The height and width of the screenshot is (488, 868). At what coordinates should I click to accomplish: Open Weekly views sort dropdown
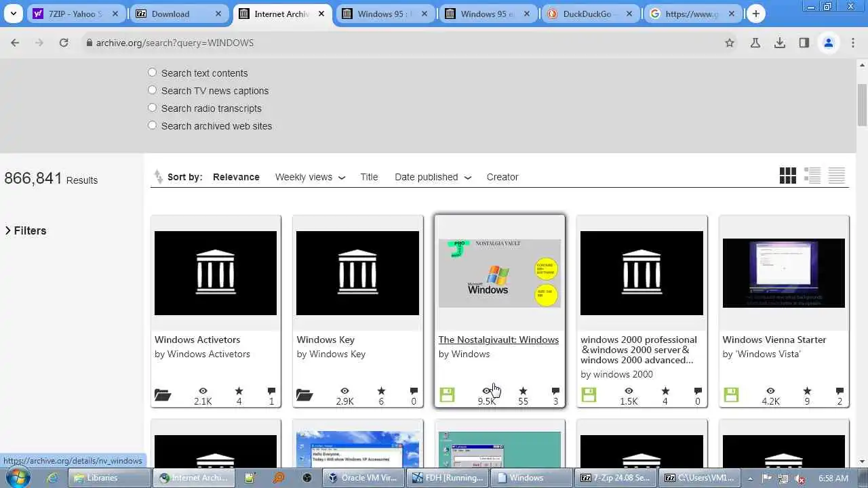pyautogui.click(x=310, y=177)
